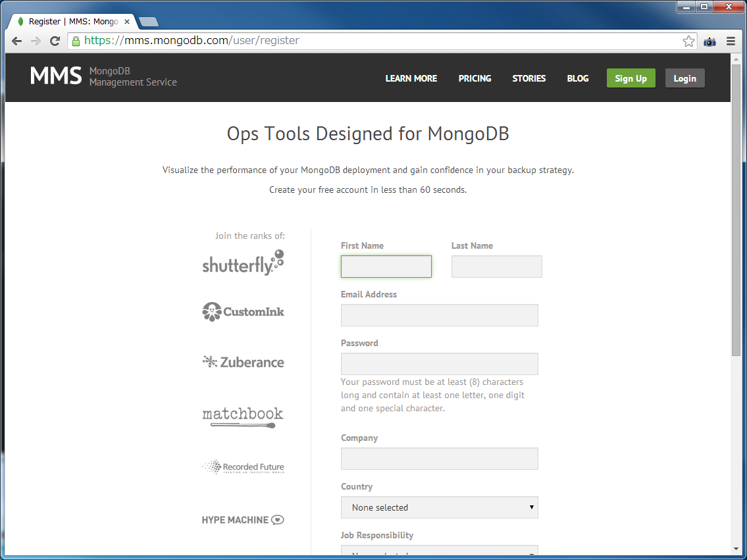The width and height of the screenshot is (747, 560).
Task: Select the Zuberance logo
Action: 243,361
